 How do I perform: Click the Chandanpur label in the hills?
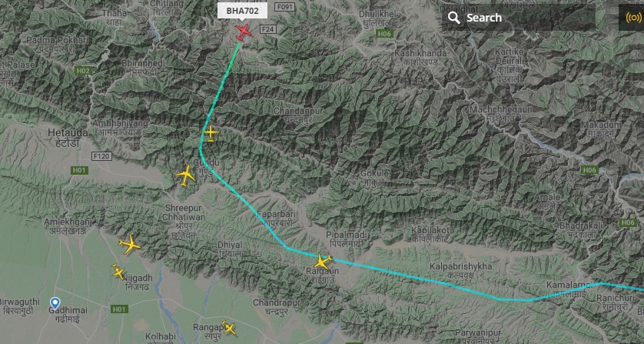pyautogui.click(x=298, y=112)
